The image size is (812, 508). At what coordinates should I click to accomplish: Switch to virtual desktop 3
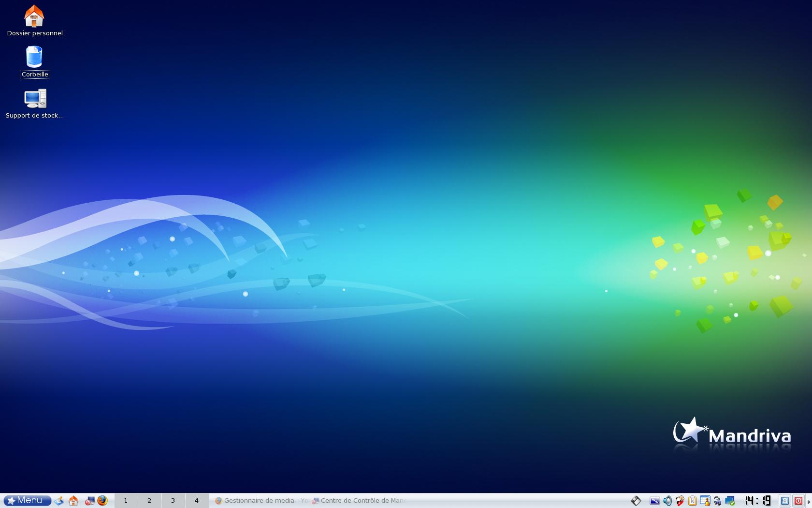pos(173,501)
